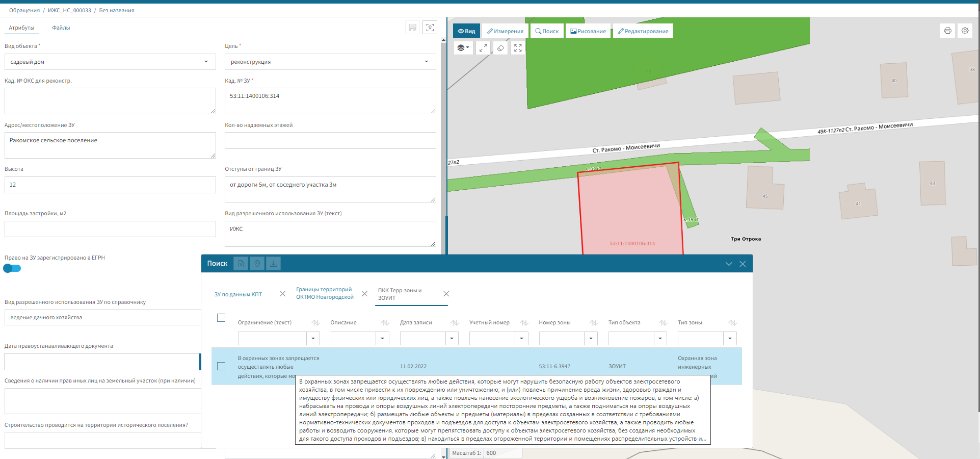Toggle the 'Право на ЗУ зарегистрировано в ЕГРН' switch
980x459 pixels.
click(12, 268)
